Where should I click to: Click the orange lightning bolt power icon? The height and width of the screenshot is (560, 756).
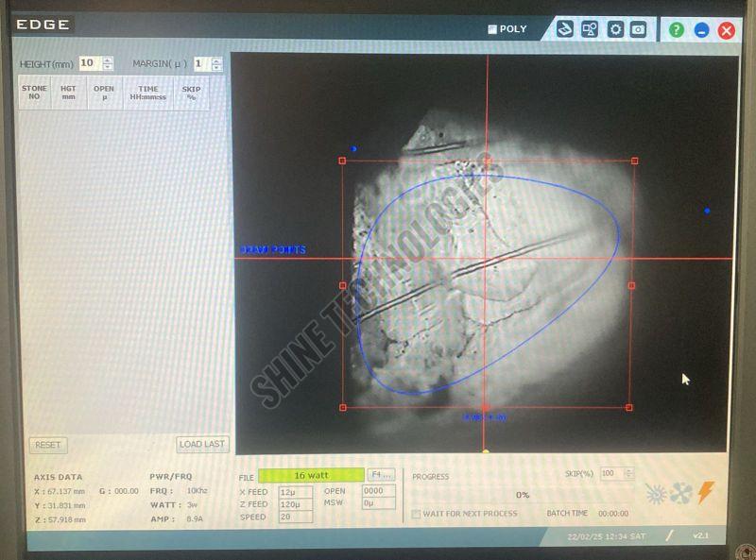click(x=705, y=492)
